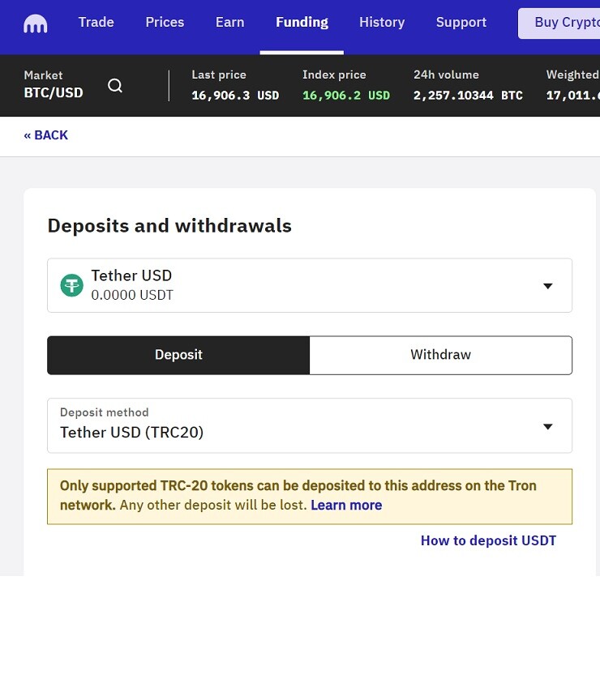Click the Kraken logo icon
This screenshot has height=700, width=600.
36,23
